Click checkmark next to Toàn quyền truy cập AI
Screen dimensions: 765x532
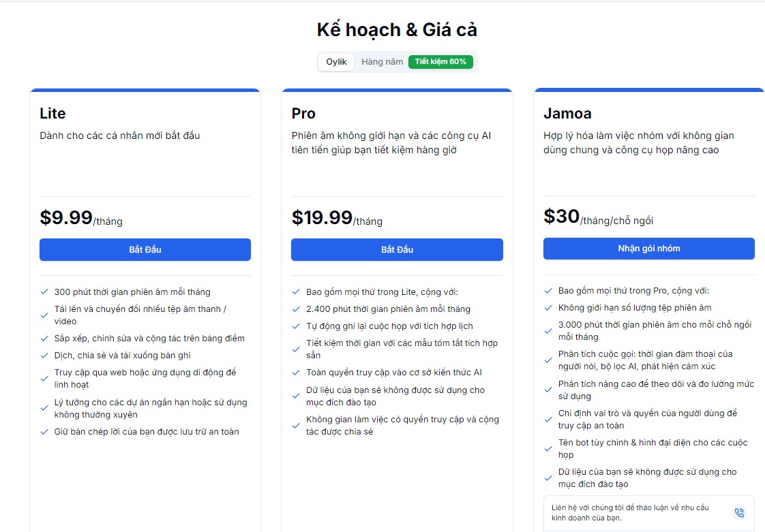(296, 373)
